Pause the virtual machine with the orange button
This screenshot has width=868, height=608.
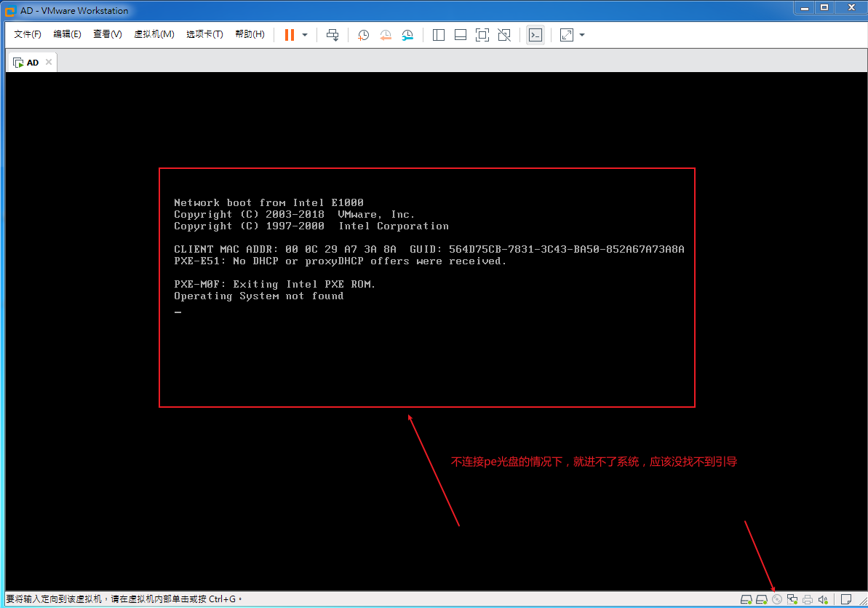click(x=289, y=35)
